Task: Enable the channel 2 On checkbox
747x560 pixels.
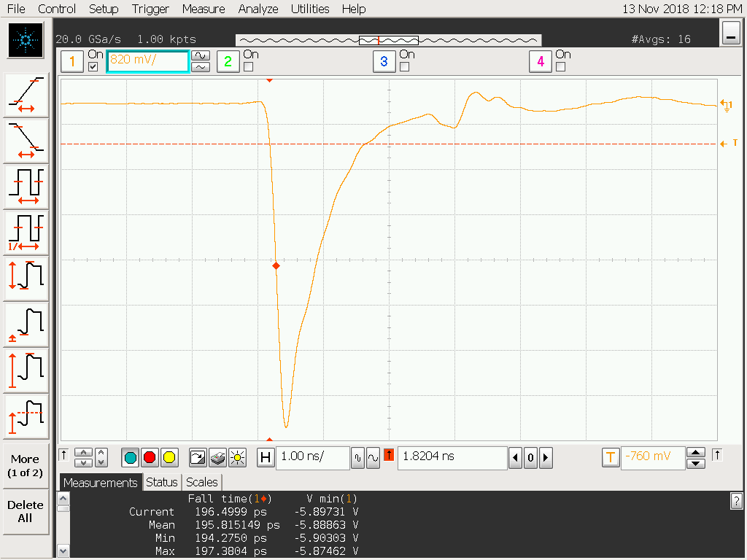Action: [248, 66]
